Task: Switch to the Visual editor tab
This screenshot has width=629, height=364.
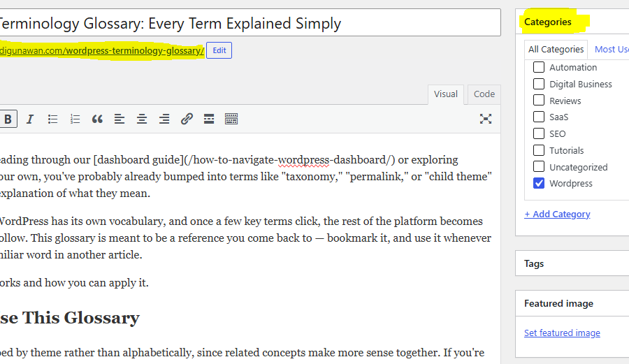Action: tap(446, 94)
